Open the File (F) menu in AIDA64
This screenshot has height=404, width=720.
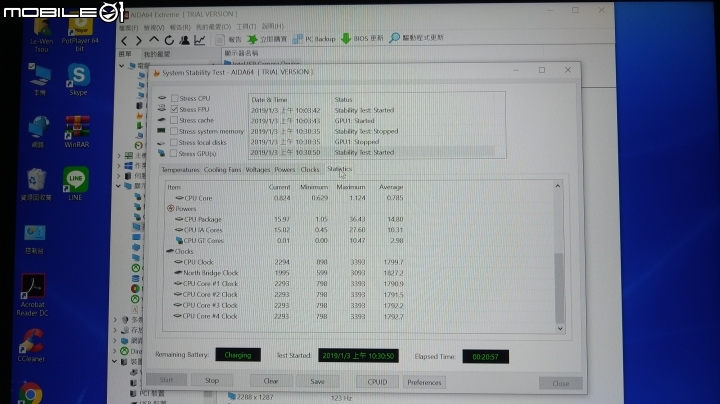tap(129, 28)
